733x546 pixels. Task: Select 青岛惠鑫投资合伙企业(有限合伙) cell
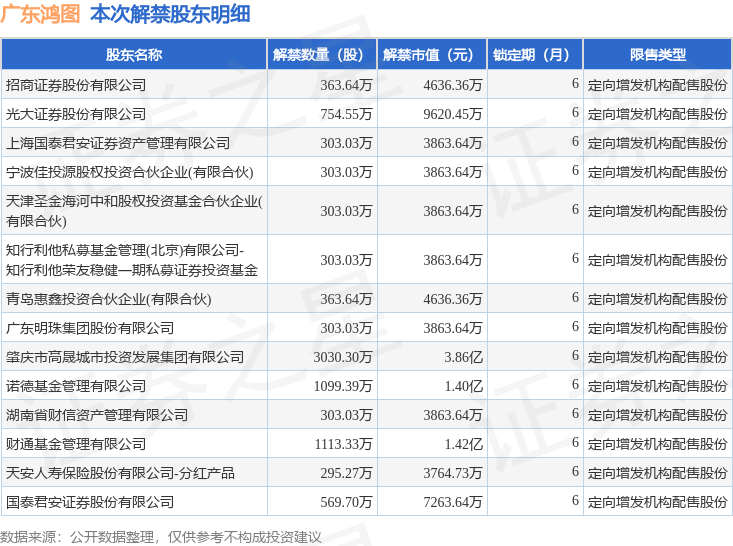click(x=108, y=299)
